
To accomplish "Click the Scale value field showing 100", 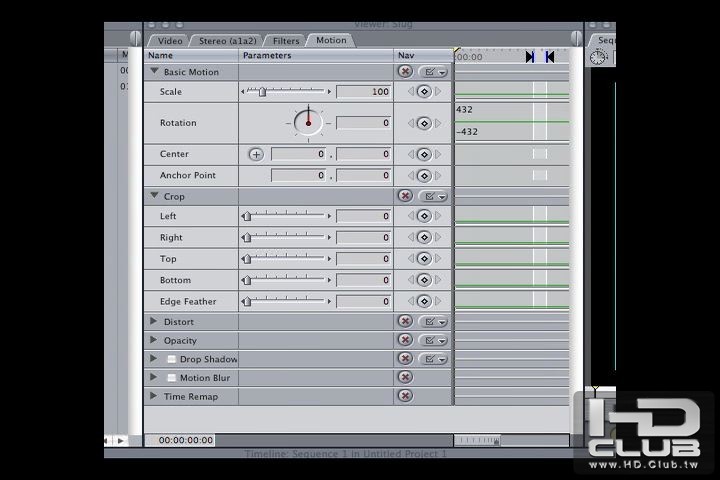I will [364, 91].
